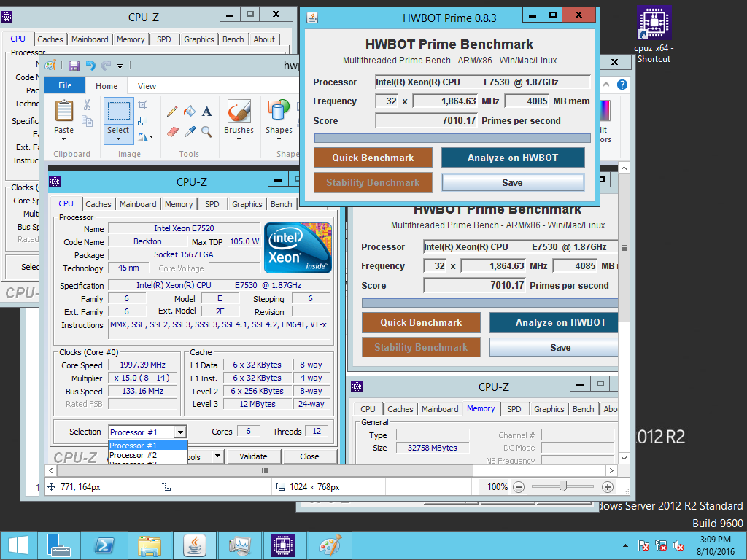Viewport: 747px width, 560px height.
Task: Click the Java icon in HWBOT Prime title bar
Action: pyautogui.click(x=312, y=18)
